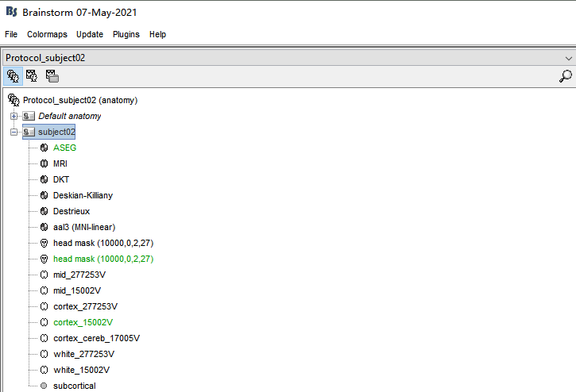
Task: Click the subcortical gray sphere icon
Action: click(x=44, y=386)
